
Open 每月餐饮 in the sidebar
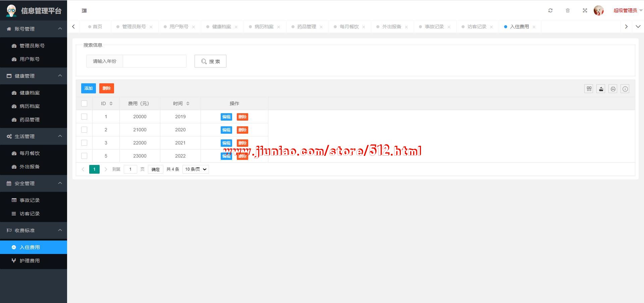coord(34,153)
